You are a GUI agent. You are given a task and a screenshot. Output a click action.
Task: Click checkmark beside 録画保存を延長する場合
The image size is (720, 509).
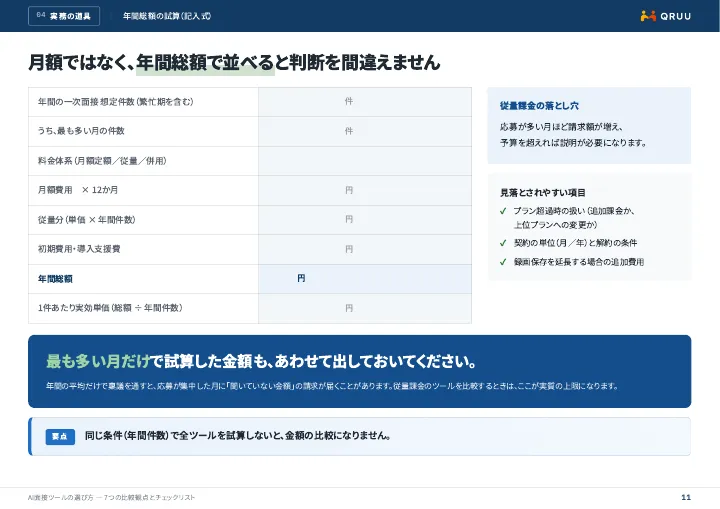503,262
